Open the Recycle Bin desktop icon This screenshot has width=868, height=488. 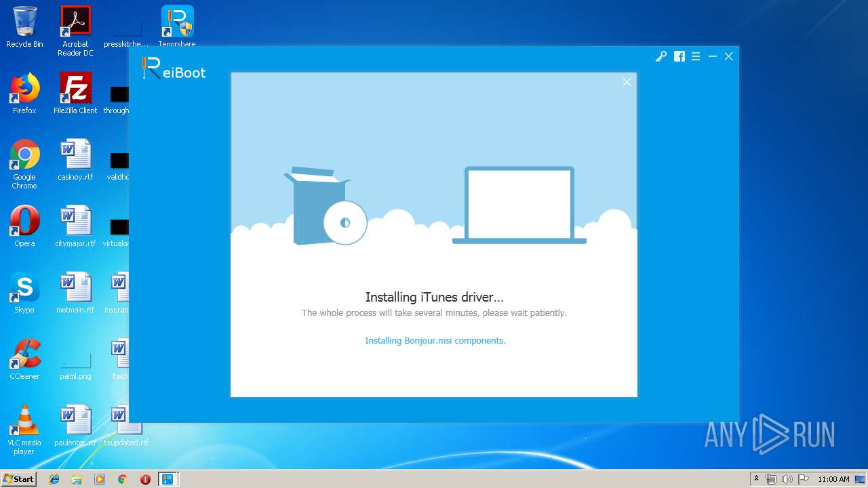24,27
